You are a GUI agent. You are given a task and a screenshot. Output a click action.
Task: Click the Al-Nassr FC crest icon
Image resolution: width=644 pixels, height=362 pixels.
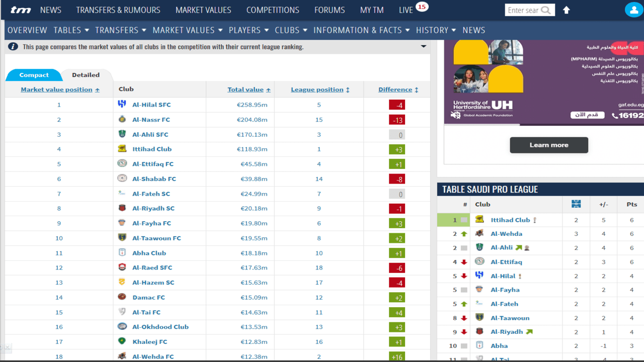(x=122, y=119)
